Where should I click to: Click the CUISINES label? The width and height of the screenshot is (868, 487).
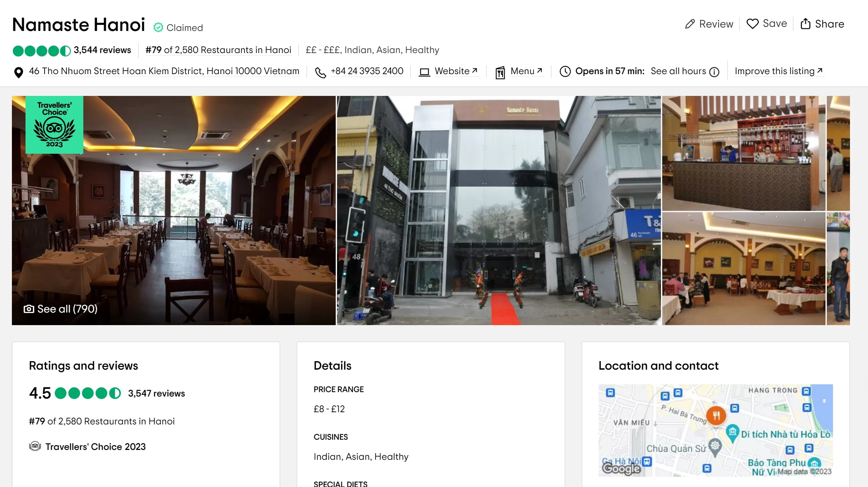pyautogui.click(x=331, y=437)
